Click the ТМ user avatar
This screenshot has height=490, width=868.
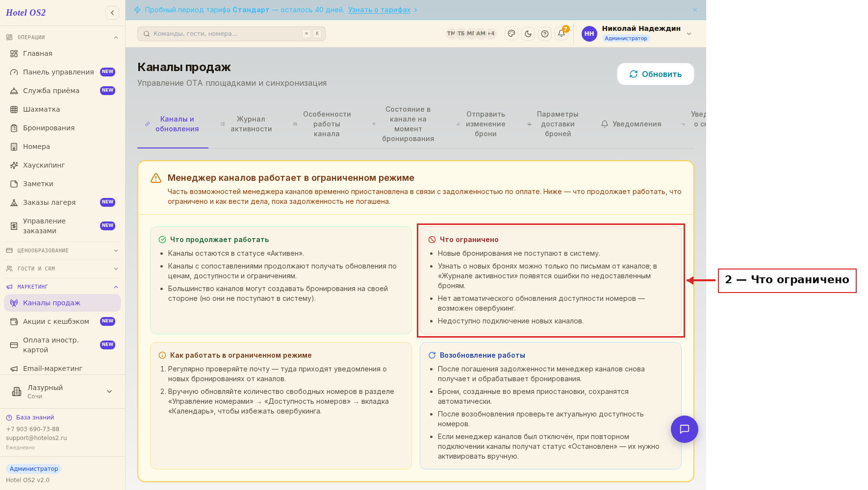click(451, 33)
